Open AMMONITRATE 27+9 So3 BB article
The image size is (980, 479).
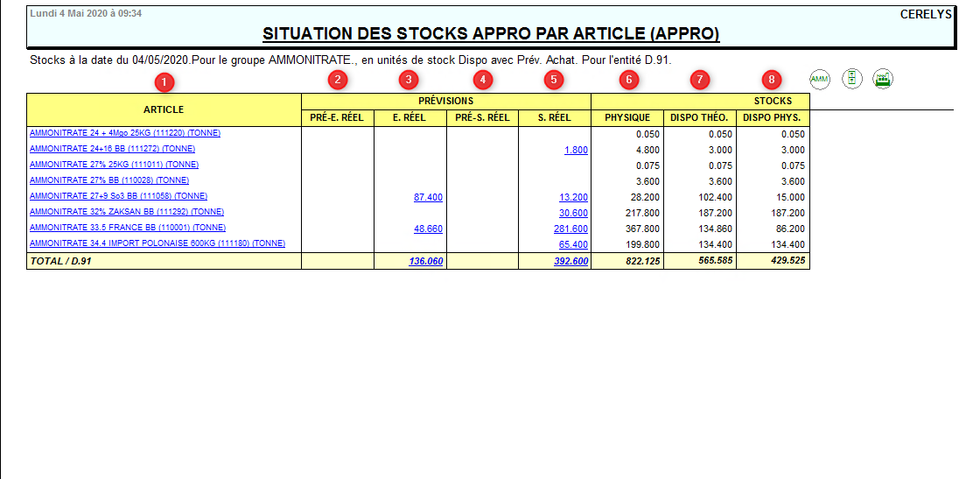coord(118,196)
